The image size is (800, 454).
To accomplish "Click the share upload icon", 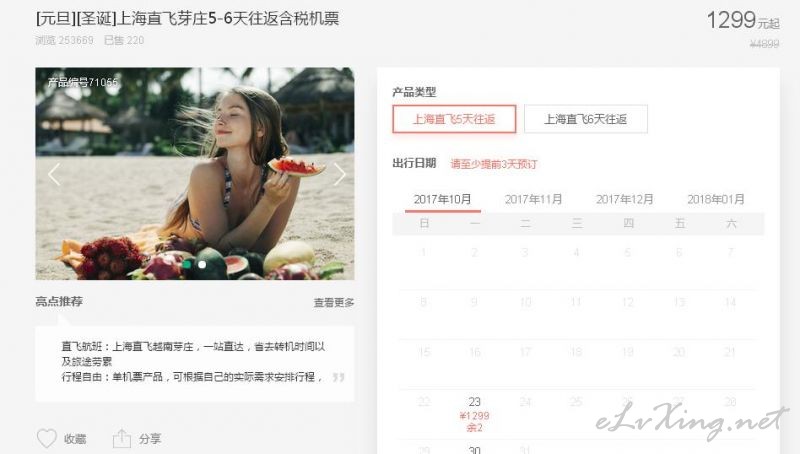I will [122, 438].
